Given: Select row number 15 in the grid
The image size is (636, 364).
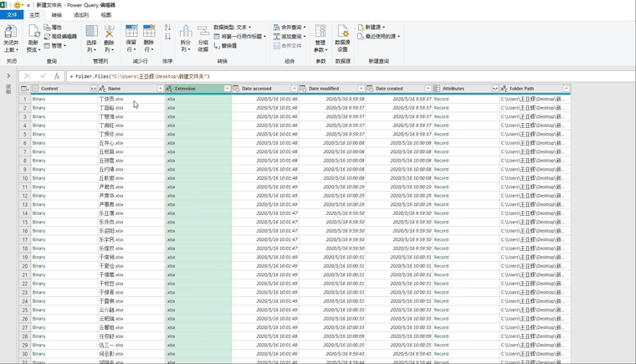Looking at the screenshot, I should [x=25, y=222].
